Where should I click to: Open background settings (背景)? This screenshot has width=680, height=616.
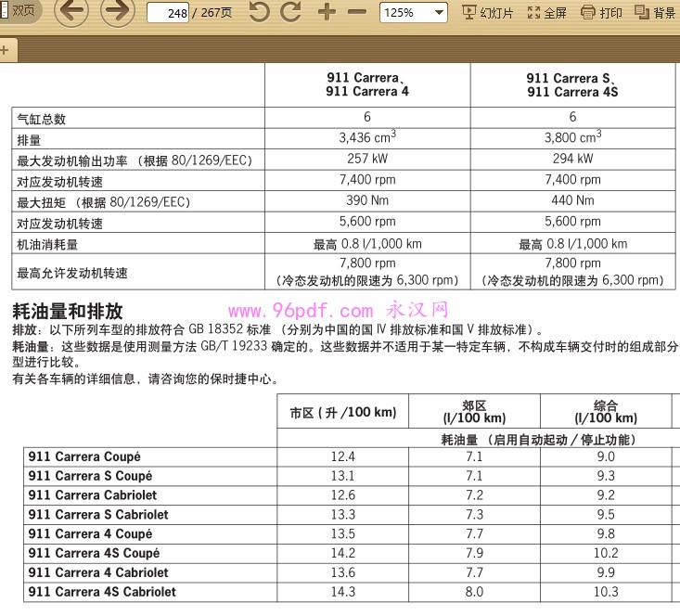click(655, 13)
